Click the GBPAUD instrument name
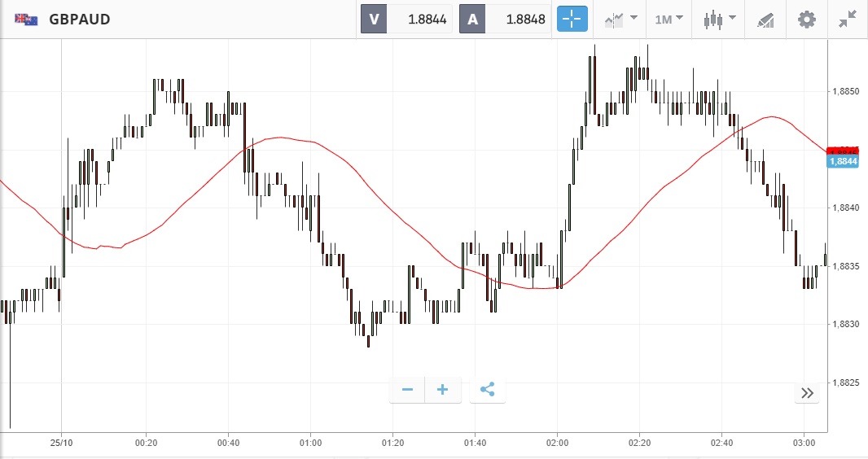 [80, 19]
